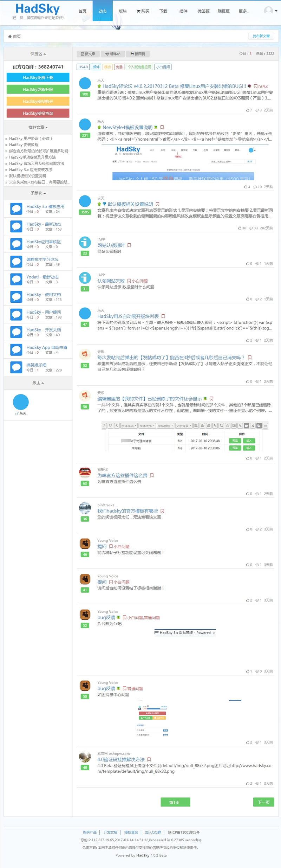
Task: Go to next page with 下一页
Action: click(x=263, y=802)
